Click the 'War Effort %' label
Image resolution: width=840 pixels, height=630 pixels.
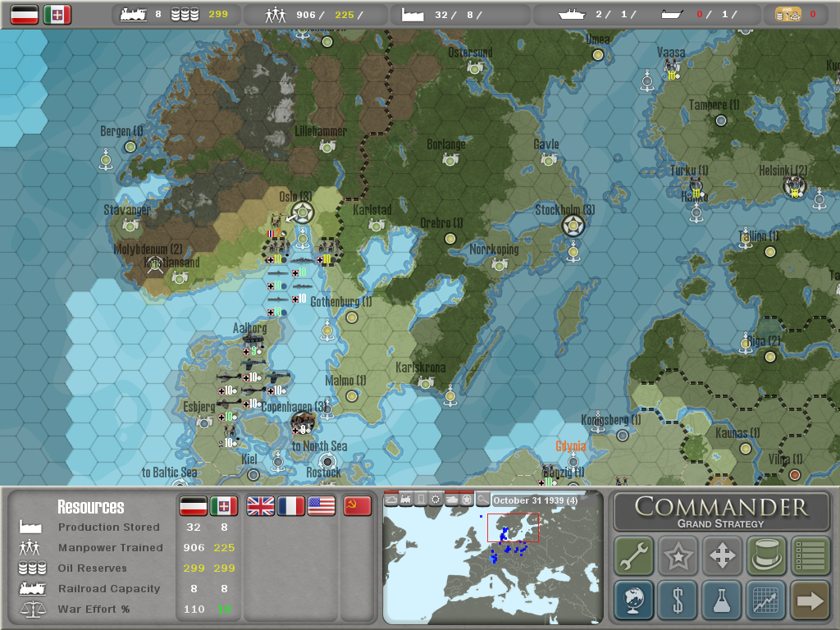pos(94,609)
